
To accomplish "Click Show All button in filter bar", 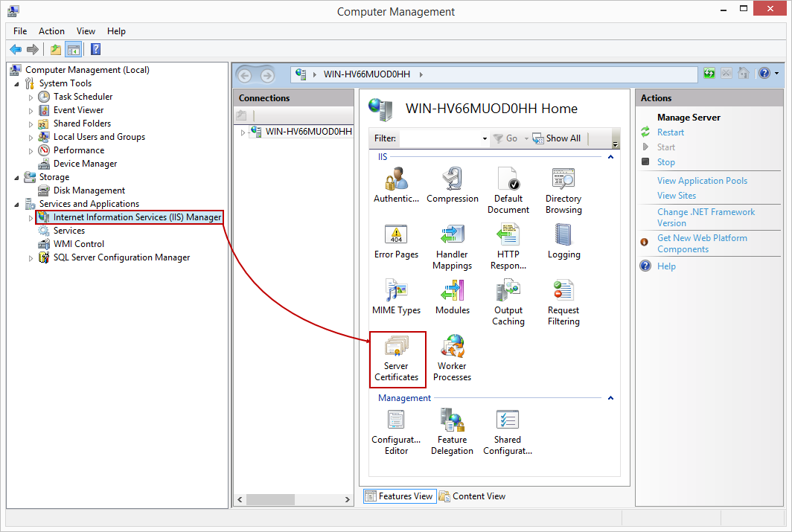I will [557, 138].
